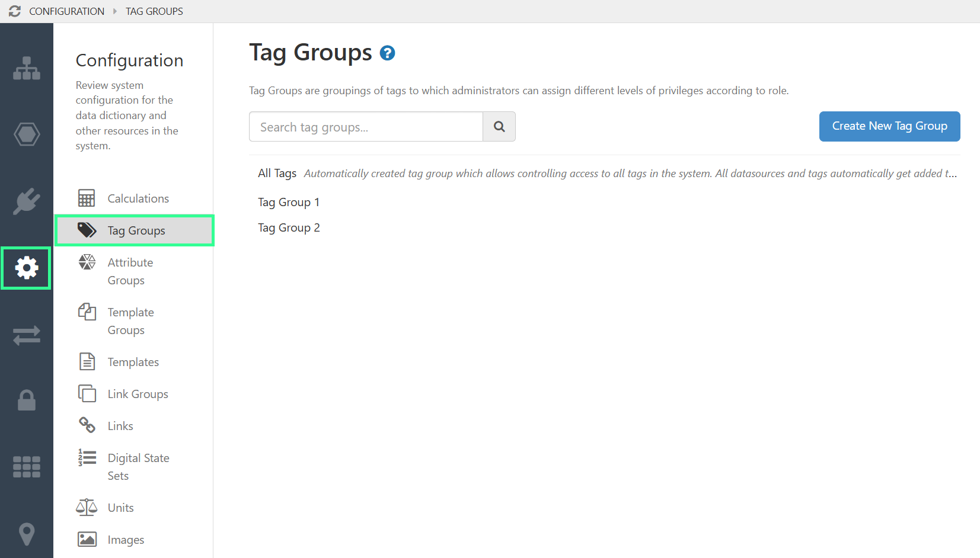This screenshot has width=980, height=558.
Task: Open the CONFIGURATION breadcrumb link
Action: tap(66, 11)
